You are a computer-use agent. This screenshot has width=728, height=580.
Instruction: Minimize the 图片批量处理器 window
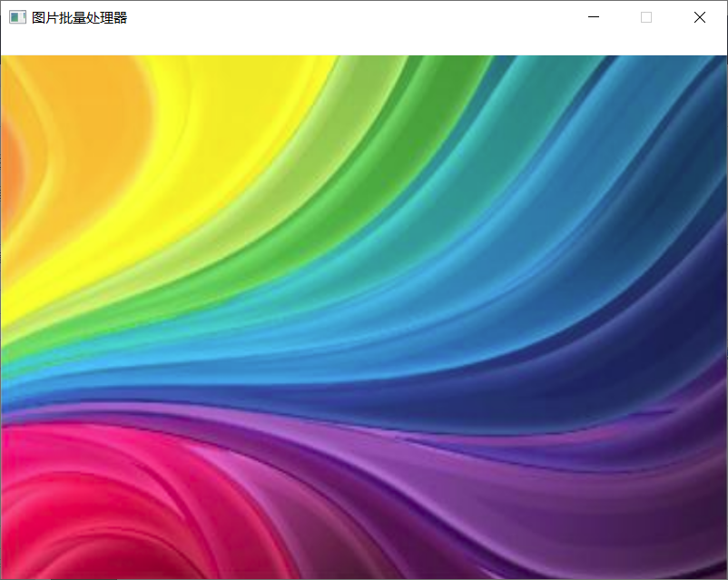pyautogui.click(x=594, y=17)
